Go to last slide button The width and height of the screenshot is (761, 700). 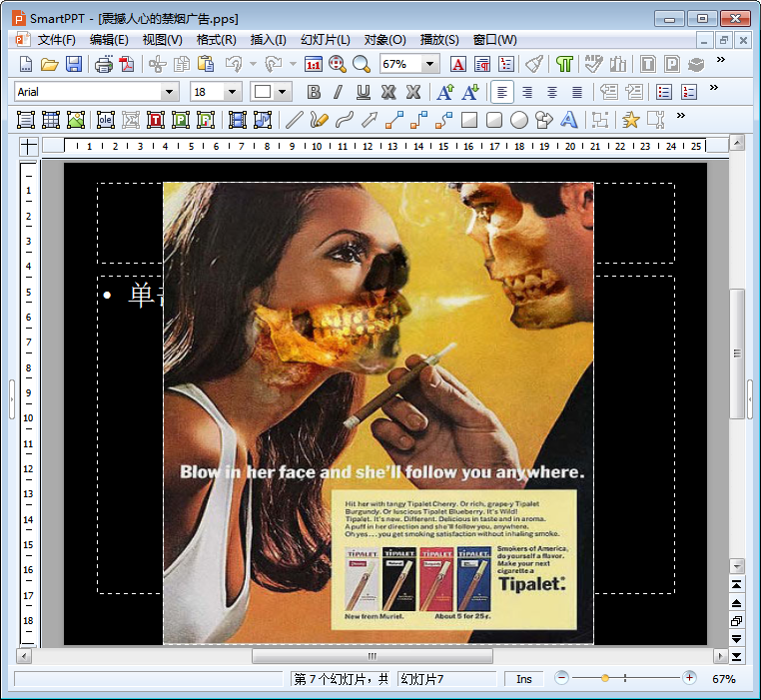pyautogui.click(x=737, y=657)
